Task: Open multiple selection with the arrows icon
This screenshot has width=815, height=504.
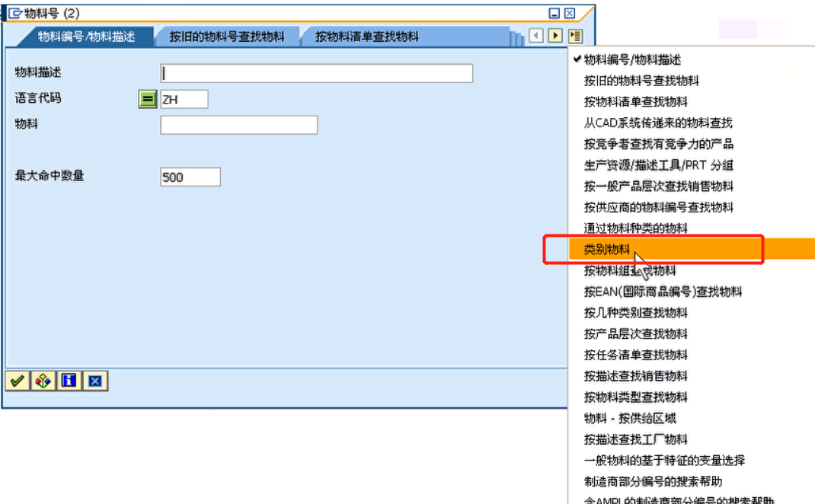Action: (x=43, y=381)
